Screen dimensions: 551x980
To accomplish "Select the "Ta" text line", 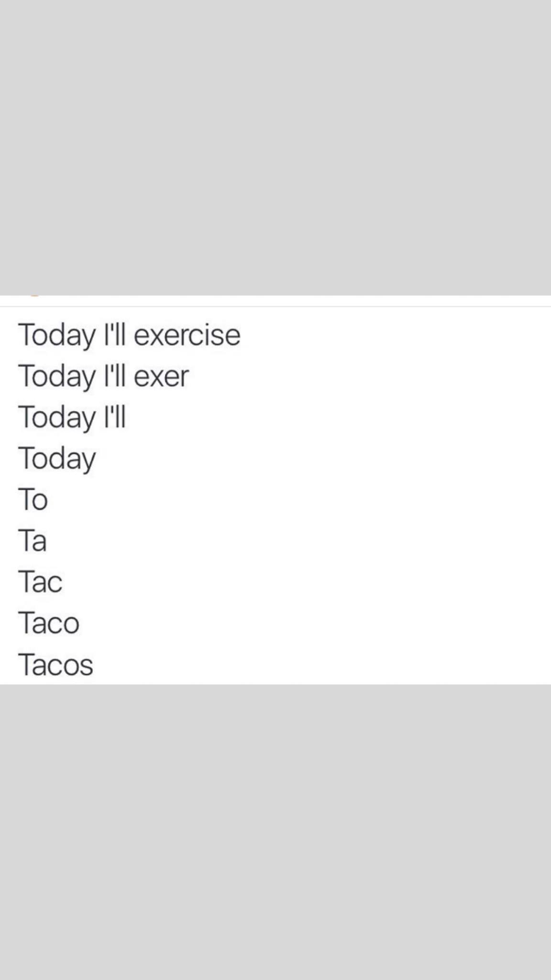I will [x=33, y=541].
